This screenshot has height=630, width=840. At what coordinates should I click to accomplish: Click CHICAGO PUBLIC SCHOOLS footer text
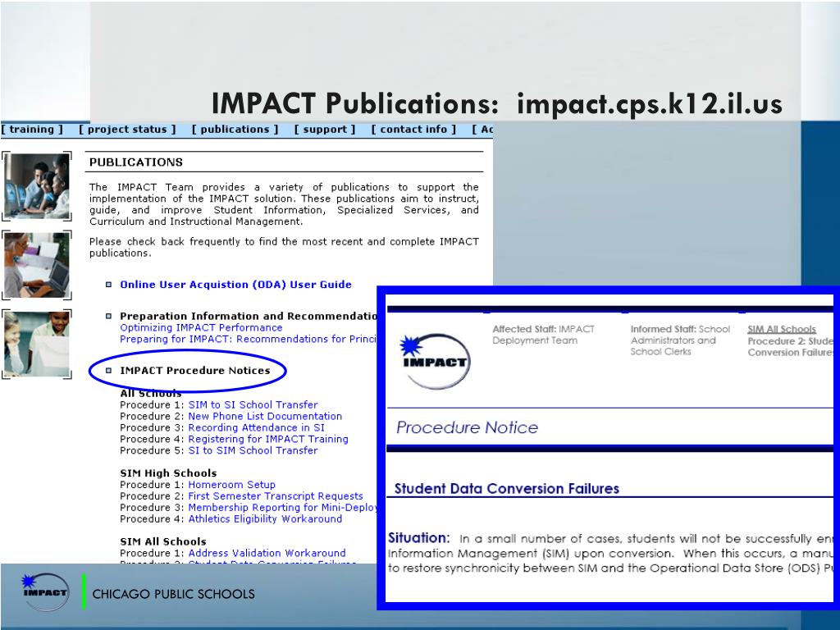(x=174, y=594)
